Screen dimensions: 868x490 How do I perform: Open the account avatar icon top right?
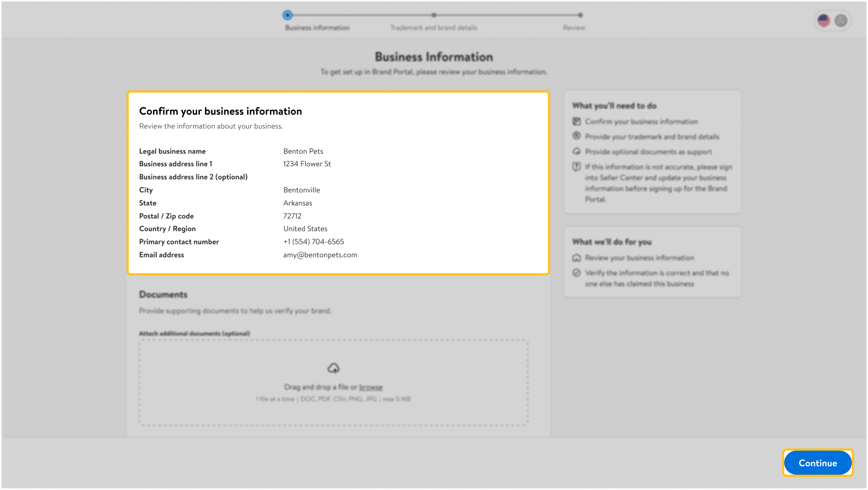[840, 20]
